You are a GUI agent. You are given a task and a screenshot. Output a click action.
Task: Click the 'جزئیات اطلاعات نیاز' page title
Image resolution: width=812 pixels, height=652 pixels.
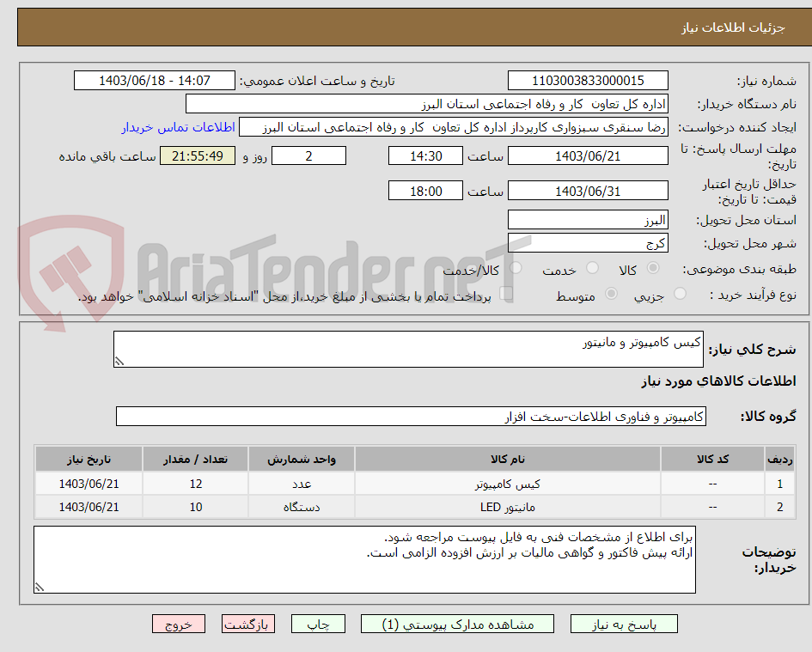coord(733,27)
